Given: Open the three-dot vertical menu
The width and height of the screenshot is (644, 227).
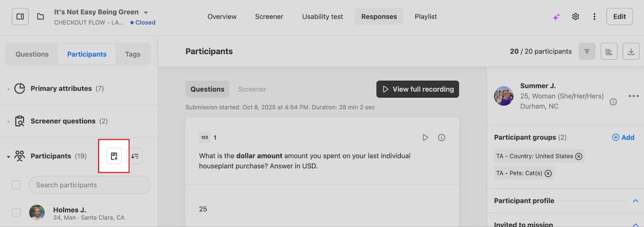Looking at the screenshot, I should coord(594,17).
